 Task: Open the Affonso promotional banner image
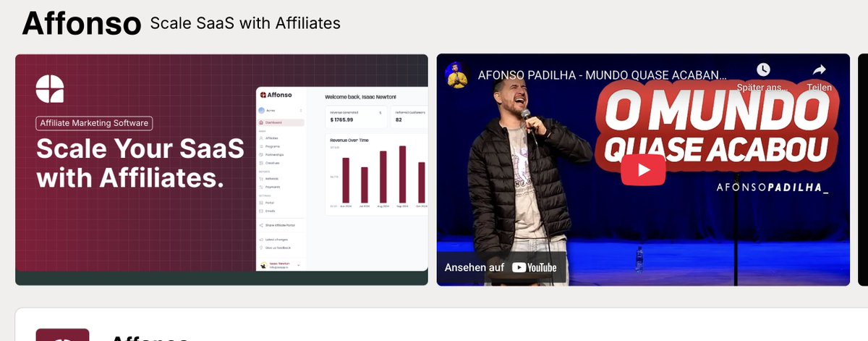coord(221,169)
